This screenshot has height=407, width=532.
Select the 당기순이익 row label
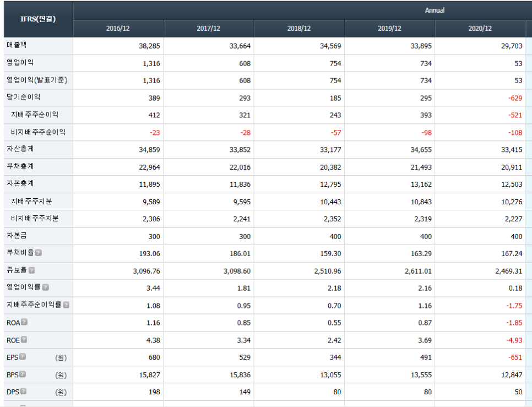pyautogui.click(x=24, y=97)
